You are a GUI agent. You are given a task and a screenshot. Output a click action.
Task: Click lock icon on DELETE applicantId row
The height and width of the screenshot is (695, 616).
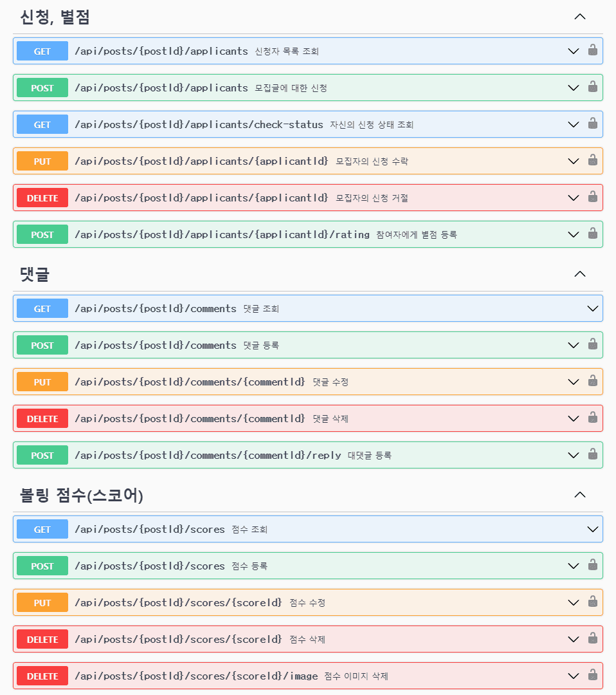pyautogui.click(x=592, y=198)
